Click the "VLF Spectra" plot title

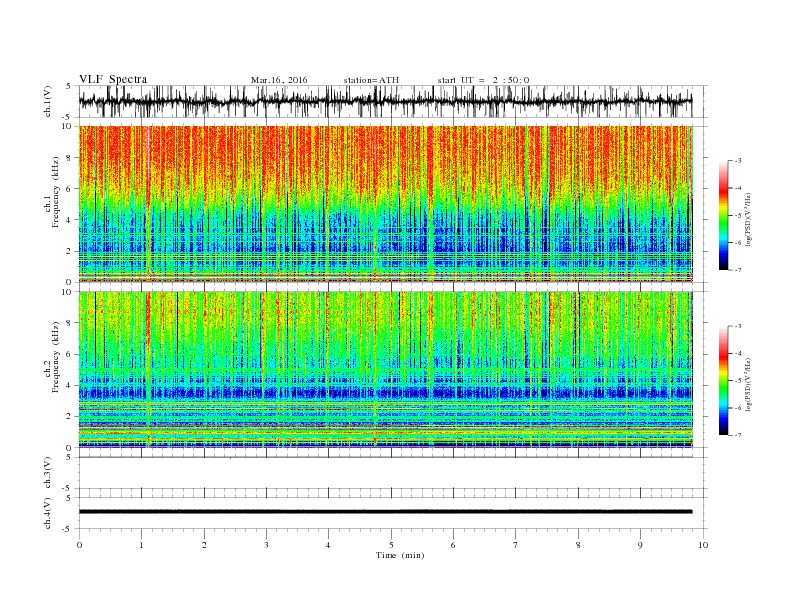pyautogui.click(x=113, y=79)
